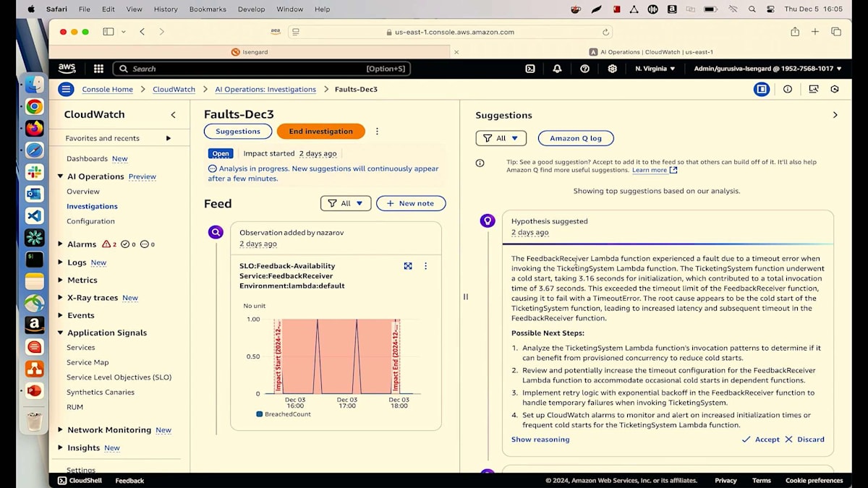Open AWS console settings gear
Screen dimensions: 868x488
(612, 69)
